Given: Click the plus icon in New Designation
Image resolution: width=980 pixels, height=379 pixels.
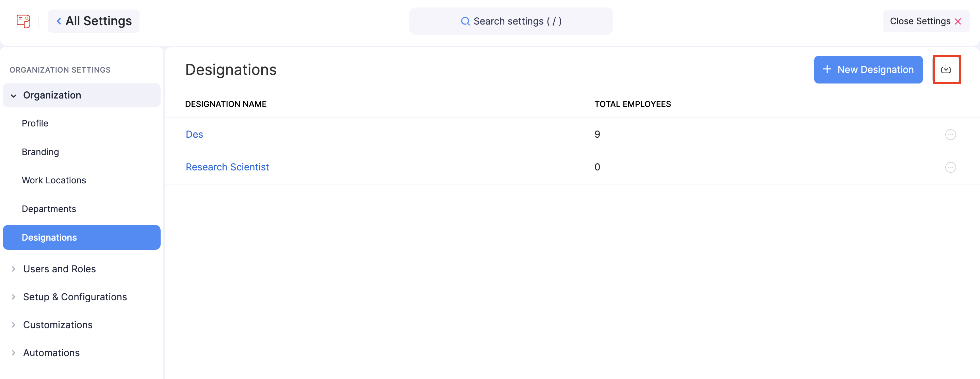Looking at the screenshot, I should (x=827, y=69).
